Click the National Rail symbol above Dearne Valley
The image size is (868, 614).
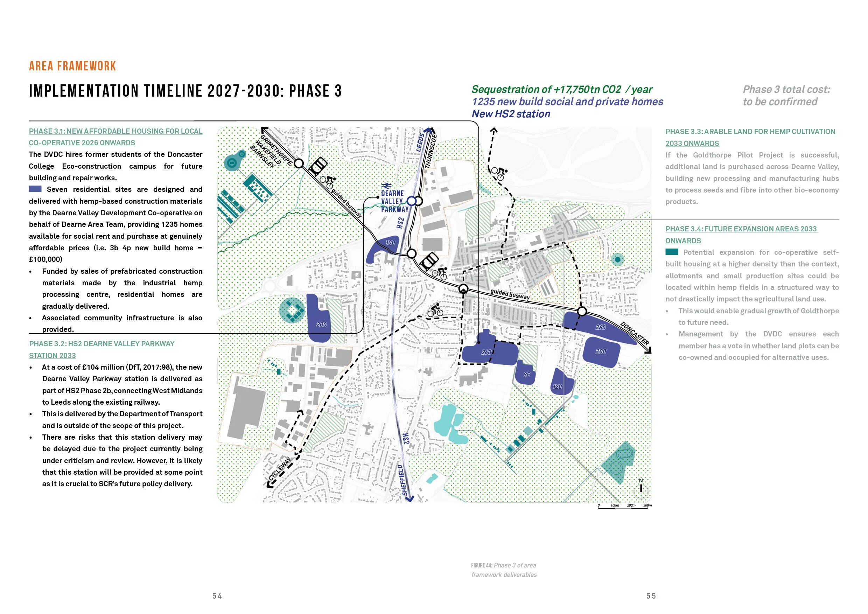(x=386, y=186)
